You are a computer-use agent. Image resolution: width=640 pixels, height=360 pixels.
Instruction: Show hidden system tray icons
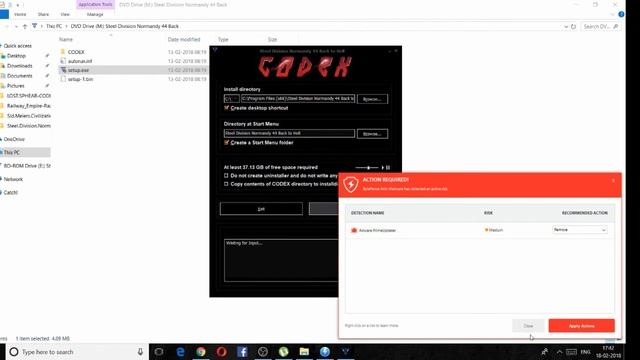[x=559, y=352]
